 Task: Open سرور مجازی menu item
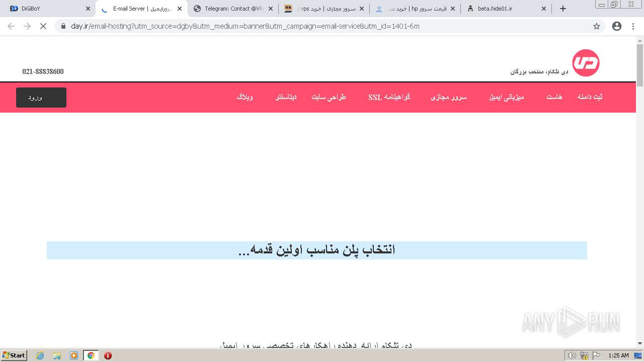[x=449, y=97]
